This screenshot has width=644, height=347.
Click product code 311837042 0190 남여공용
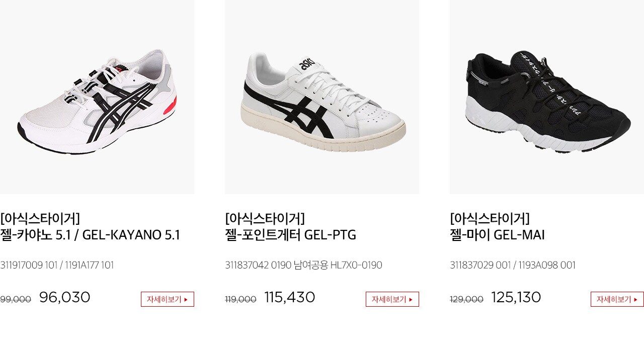pyautogui.click(x=277, y=265)
